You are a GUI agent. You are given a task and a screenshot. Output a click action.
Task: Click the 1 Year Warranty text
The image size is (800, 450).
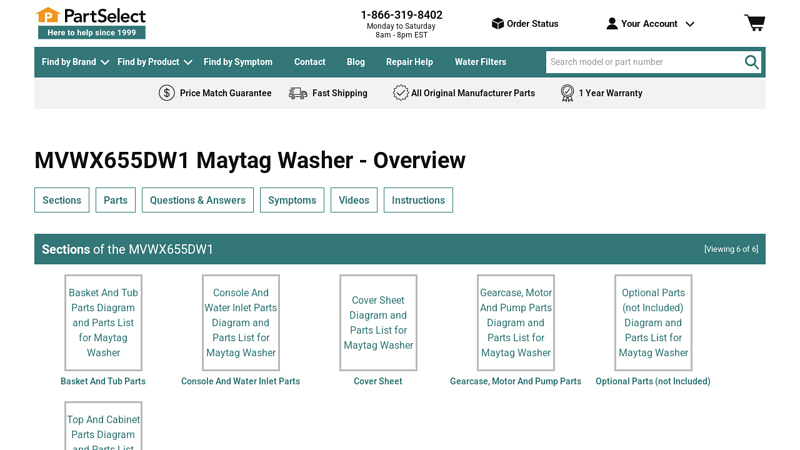610,93
